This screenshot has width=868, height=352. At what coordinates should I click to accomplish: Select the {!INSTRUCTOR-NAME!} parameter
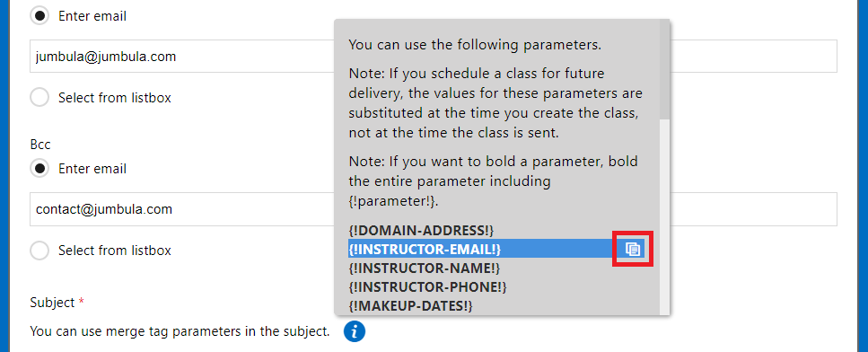(x=425, y=269)
